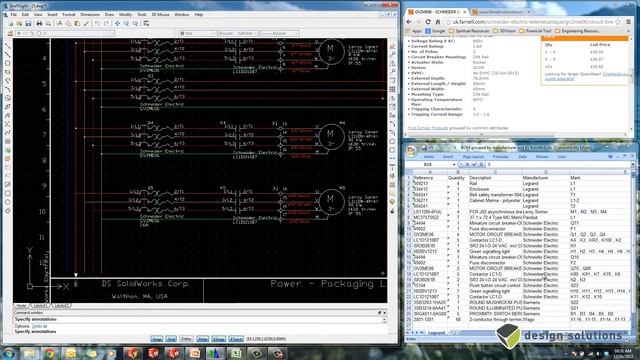Switch to Layout1 tab in DraftSight
640x360 pixels.
coord(40,305)
